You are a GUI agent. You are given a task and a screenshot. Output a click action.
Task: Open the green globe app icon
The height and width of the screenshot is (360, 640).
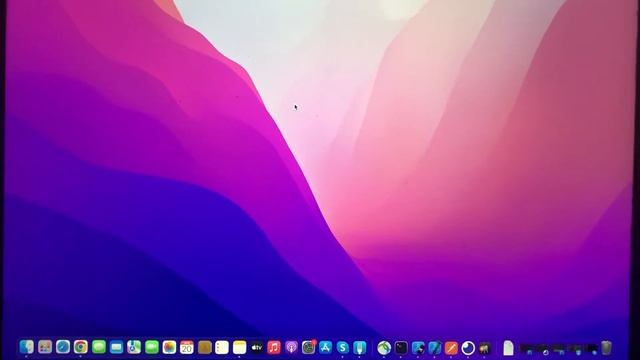(x=384, y=348)
